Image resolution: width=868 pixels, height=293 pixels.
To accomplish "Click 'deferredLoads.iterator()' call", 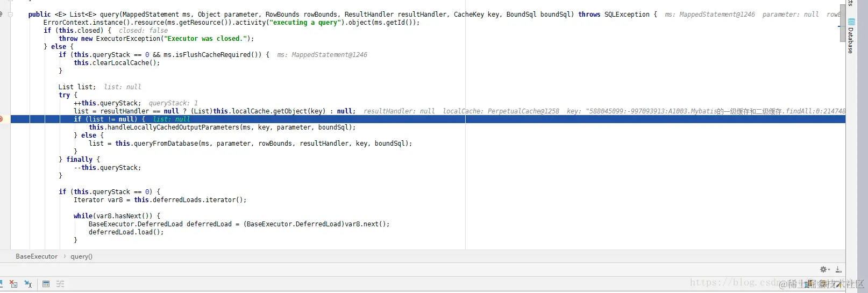I will coord(197,200).
